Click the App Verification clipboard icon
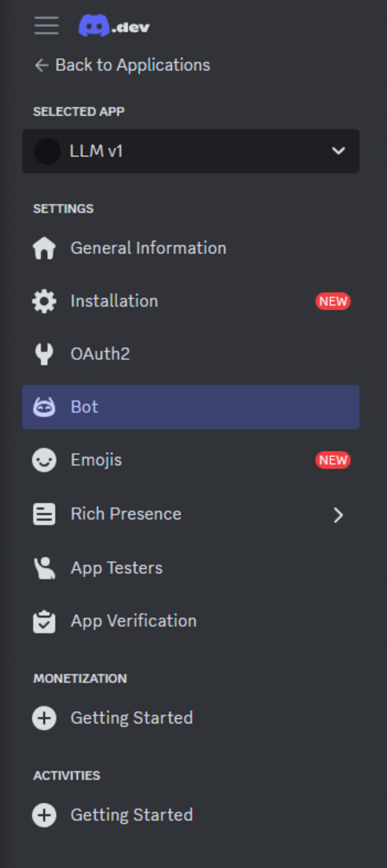The width and height of the screenshot is (387, 868). click(x=44, y=621)
